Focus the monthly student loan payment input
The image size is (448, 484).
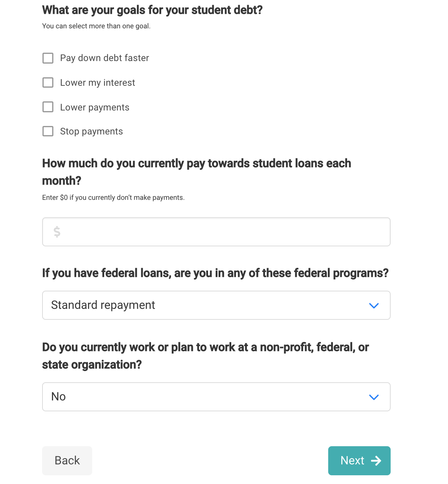225,232
